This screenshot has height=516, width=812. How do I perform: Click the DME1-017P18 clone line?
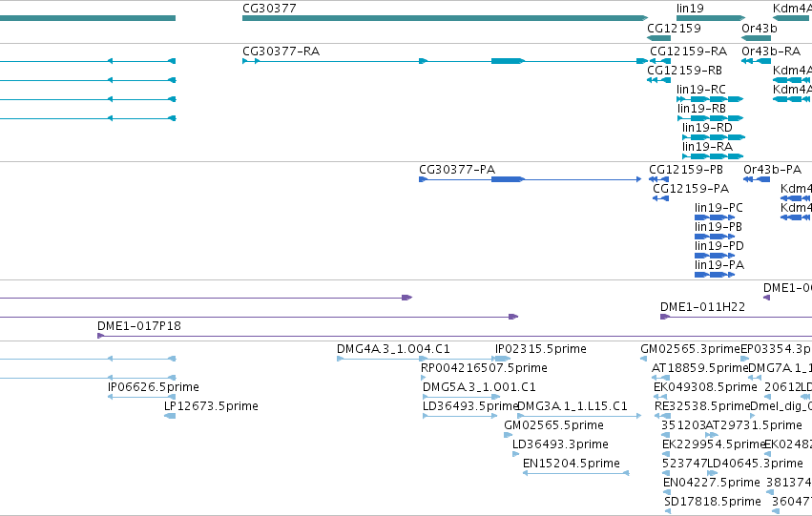455,336
